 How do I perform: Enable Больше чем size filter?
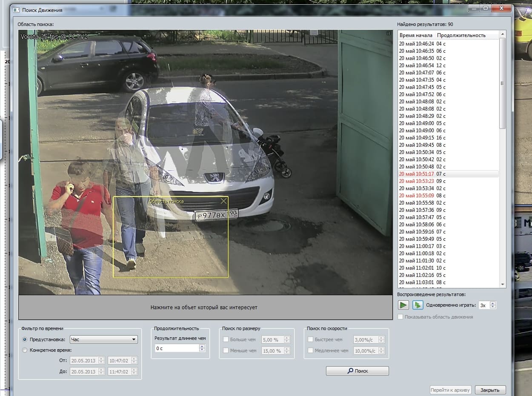[226, 339]
